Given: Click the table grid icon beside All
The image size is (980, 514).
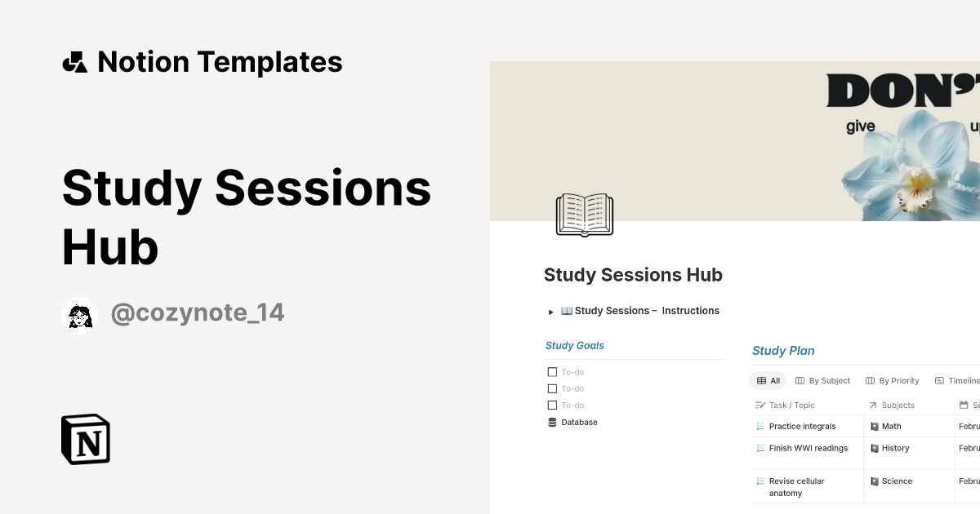Looking at the screenshot, I should 759,380.
